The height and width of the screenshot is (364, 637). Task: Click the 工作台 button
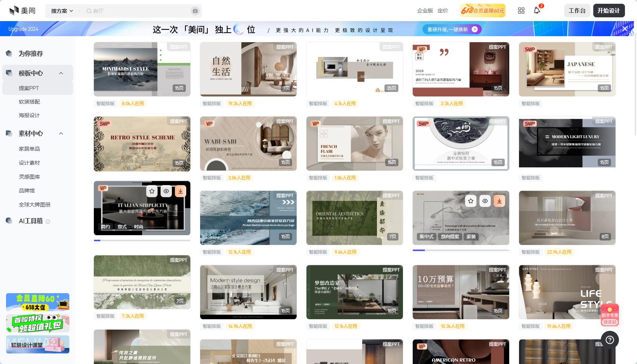577,11
